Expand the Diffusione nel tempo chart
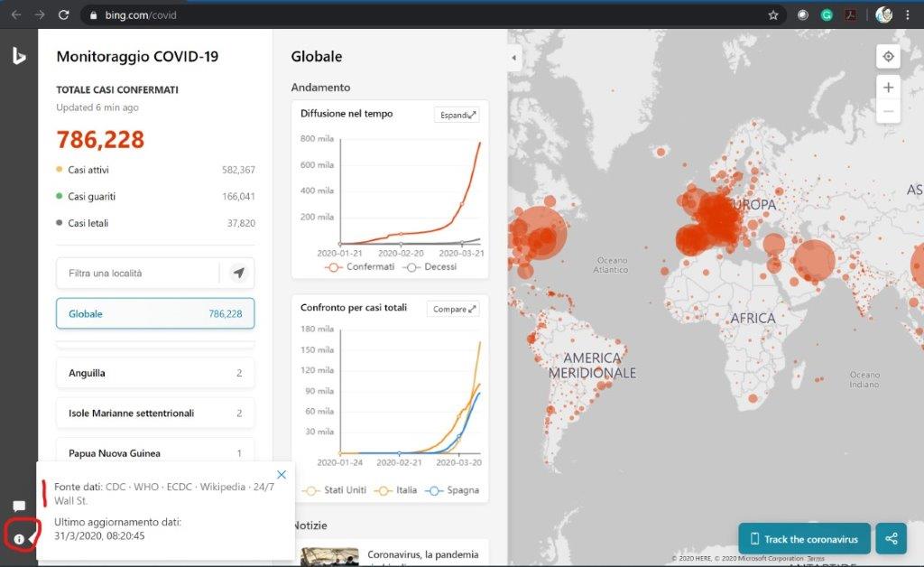924x567 pixels. [x=457, y=115]
